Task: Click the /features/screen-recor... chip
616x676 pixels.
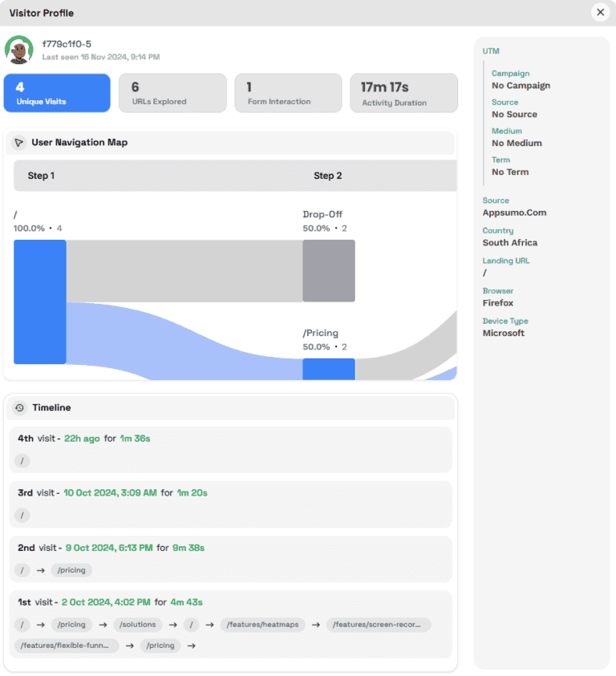Action: click(379, 625)
